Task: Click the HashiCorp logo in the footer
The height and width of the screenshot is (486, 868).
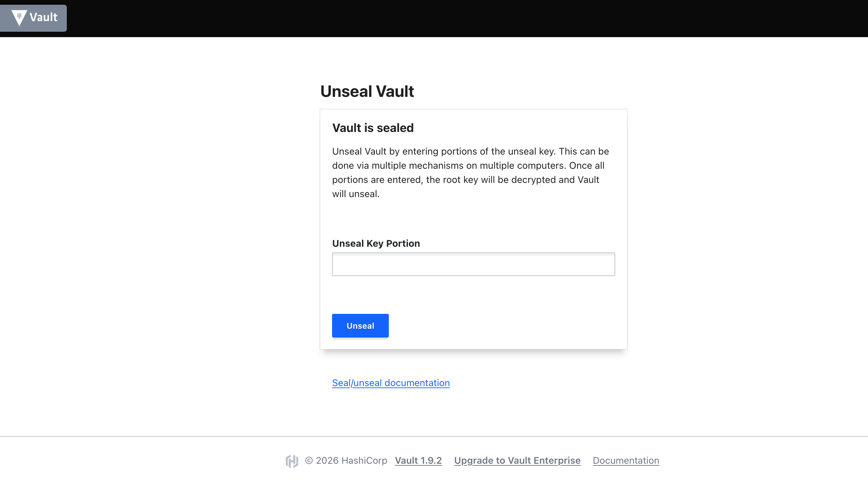Action: pyautogui.click(x=292, y=460)
